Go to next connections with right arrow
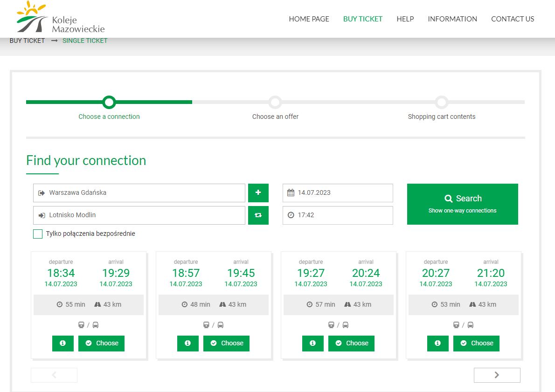This screenshot has height=392, width=555. tap(497, 375)
